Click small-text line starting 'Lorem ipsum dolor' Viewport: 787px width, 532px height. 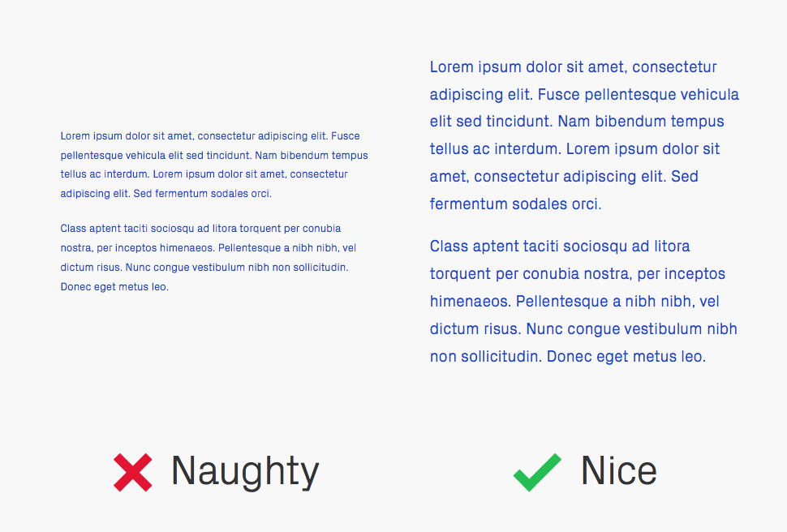tap(210, 136)
